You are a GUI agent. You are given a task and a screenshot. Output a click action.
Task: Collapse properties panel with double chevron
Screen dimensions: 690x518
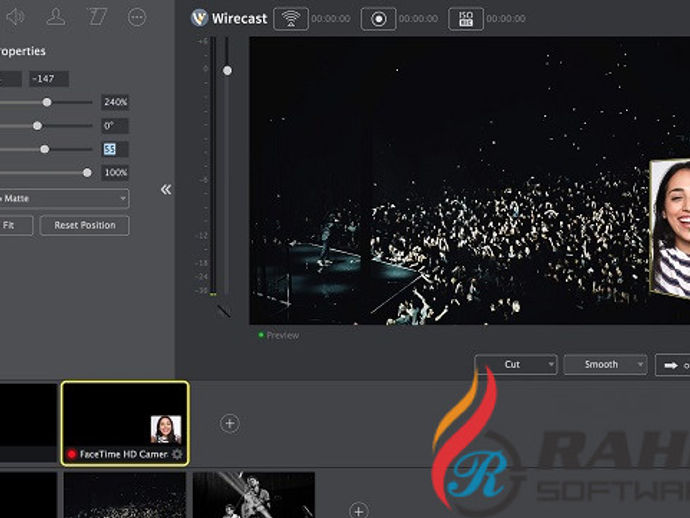166,190
